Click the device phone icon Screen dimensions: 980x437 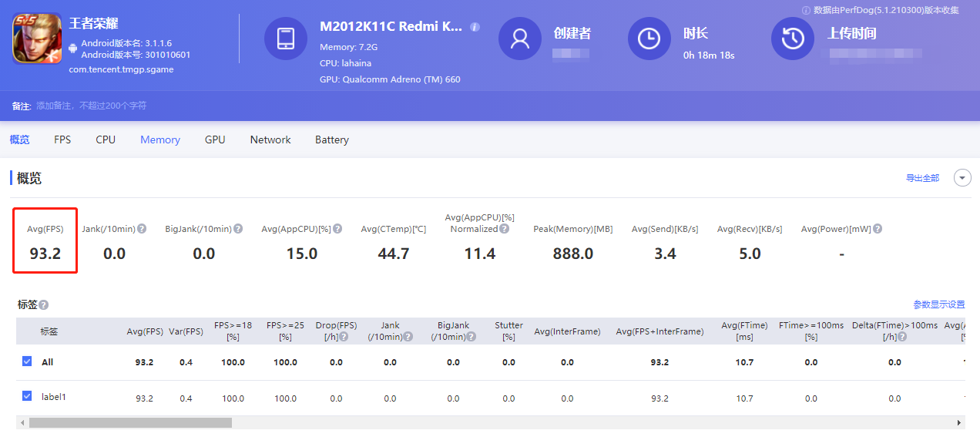click(285, 39)
